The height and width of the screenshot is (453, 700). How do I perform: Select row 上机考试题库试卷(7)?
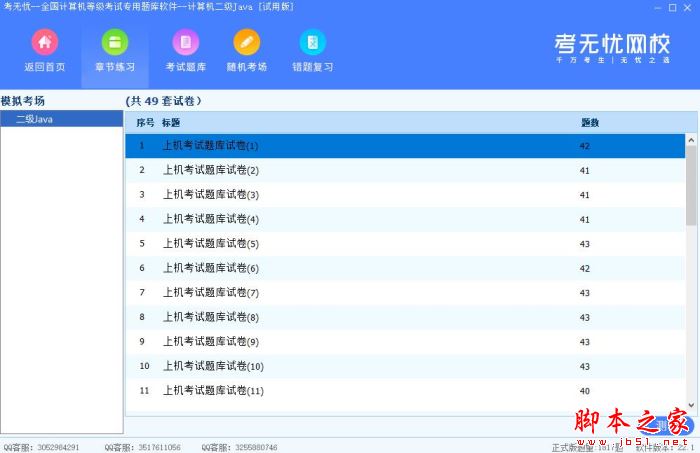[x=405, y=293]
